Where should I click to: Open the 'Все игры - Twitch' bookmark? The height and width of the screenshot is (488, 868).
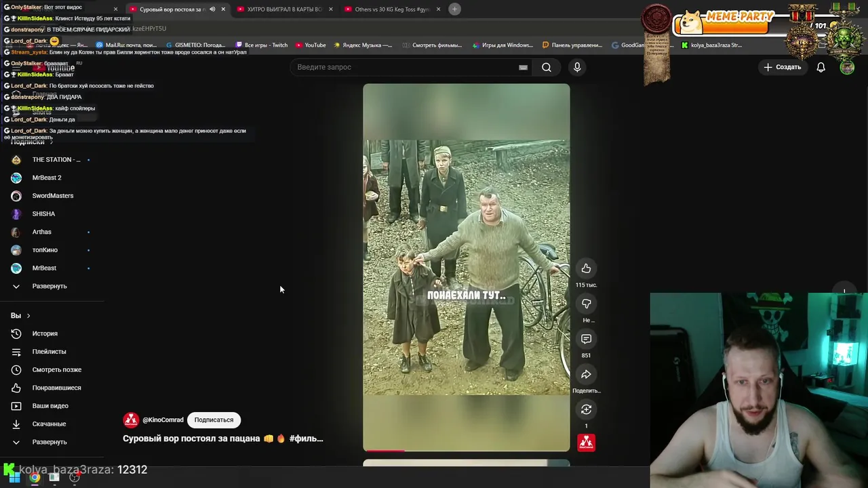pos(260,45)
